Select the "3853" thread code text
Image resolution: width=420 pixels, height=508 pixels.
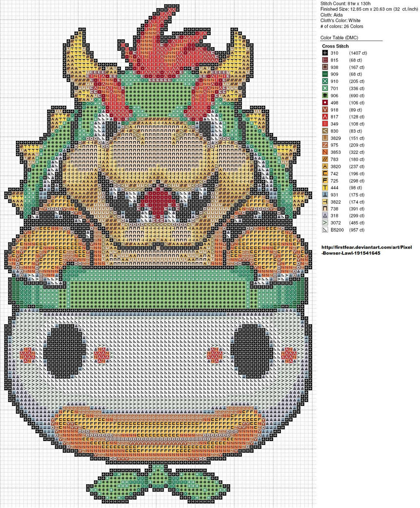336,152
